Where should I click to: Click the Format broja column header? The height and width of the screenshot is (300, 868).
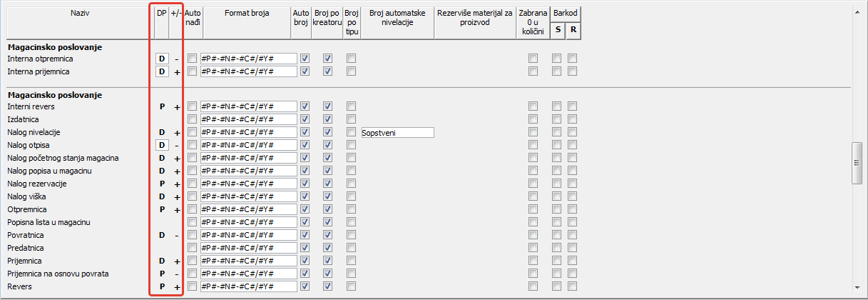(x=247, y=13)
